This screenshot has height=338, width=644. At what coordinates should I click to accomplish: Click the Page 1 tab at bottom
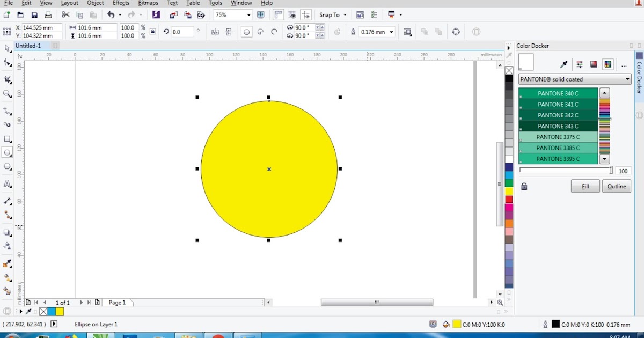click(x=117, y=302)
